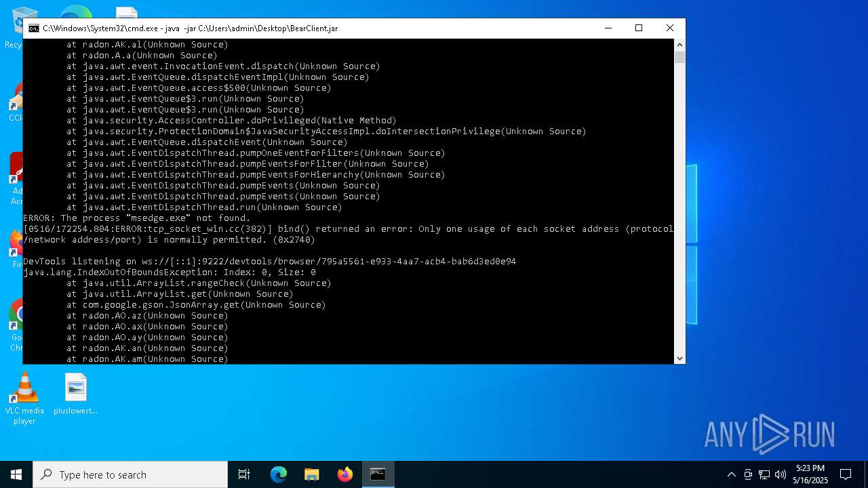Image resolution: width=868 pixels, height=488 pixels.
Task: Click the 'ERROR: The process "msedge.exe" not found' line
Action: click(x=137, y=218)
